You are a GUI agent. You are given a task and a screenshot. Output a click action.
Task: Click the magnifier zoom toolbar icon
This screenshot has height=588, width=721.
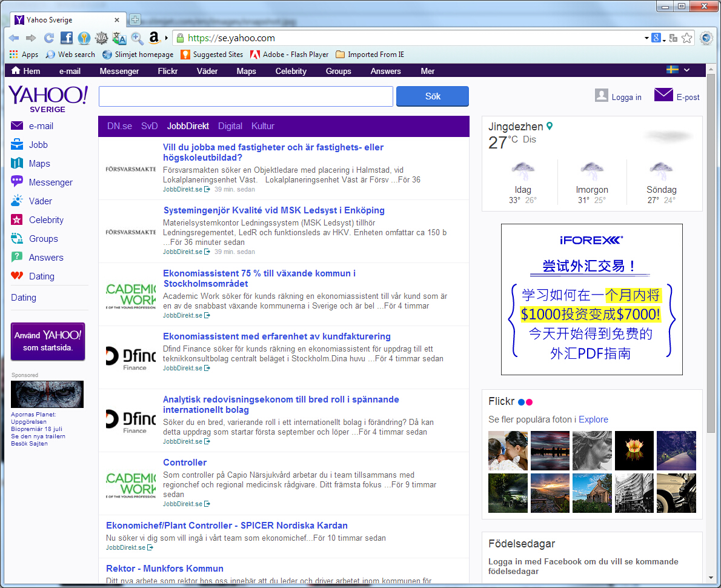point(137,38)
